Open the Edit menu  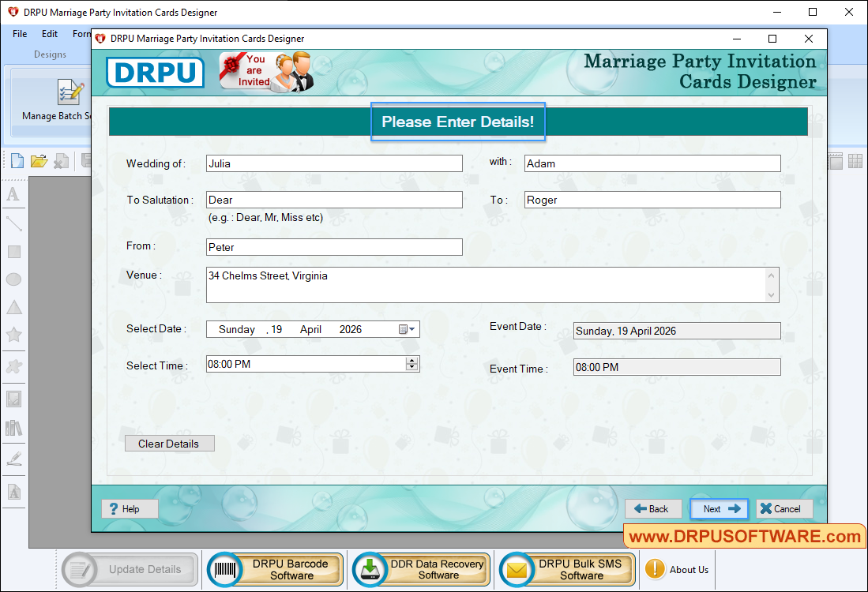[x=49, y=34]
